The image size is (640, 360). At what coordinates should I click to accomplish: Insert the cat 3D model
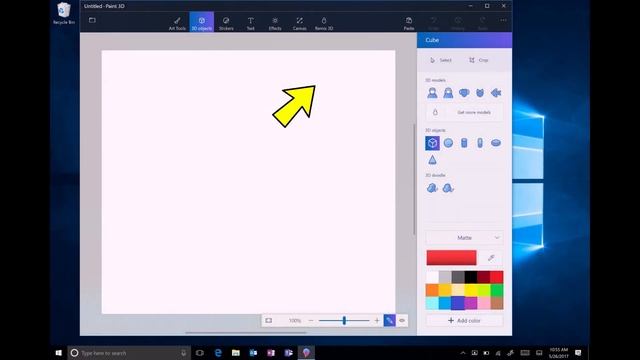[x=480, y=93]
